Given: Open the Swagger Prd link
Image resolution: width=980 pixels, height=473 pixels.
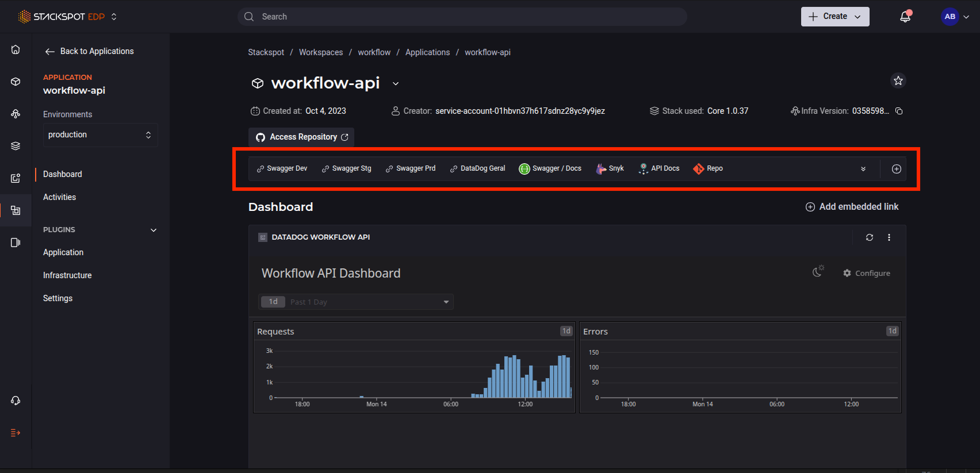Looking at the screenshot, I should (411, 168).
